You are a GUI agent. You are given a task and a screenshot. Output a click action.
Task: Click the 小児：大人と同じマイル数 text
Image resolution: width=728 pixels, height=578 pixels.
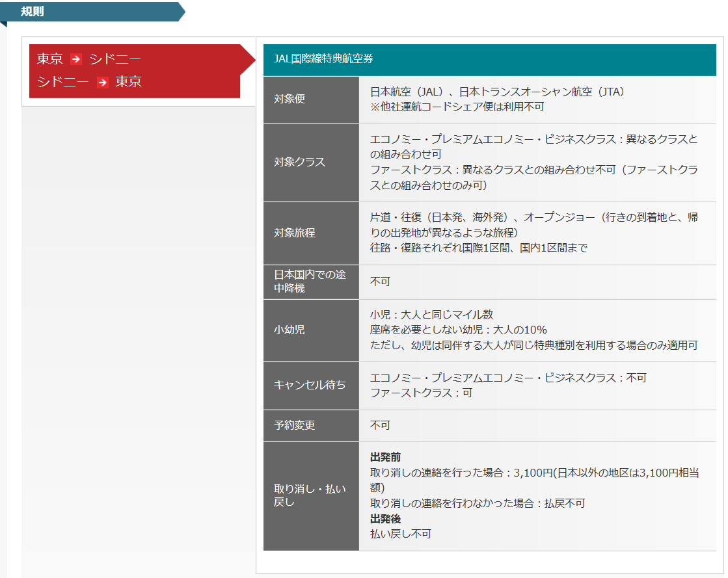(431, 315)
